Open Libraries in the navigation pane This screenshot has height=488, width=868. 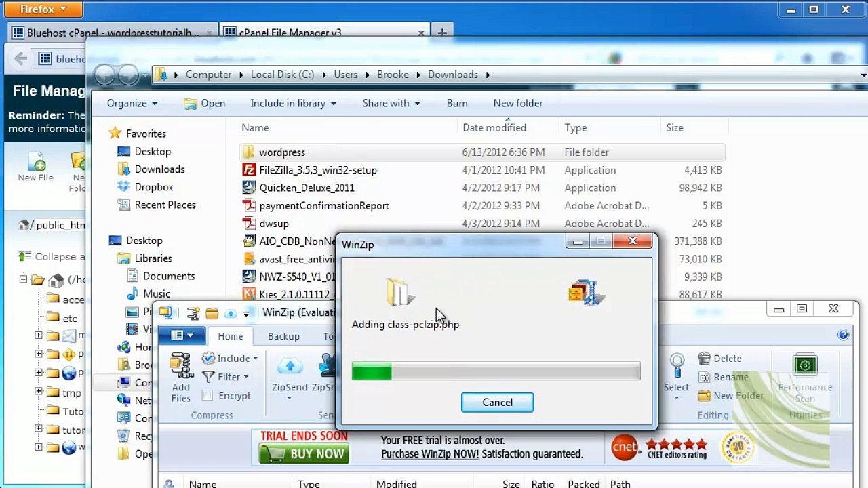(144, 258)
